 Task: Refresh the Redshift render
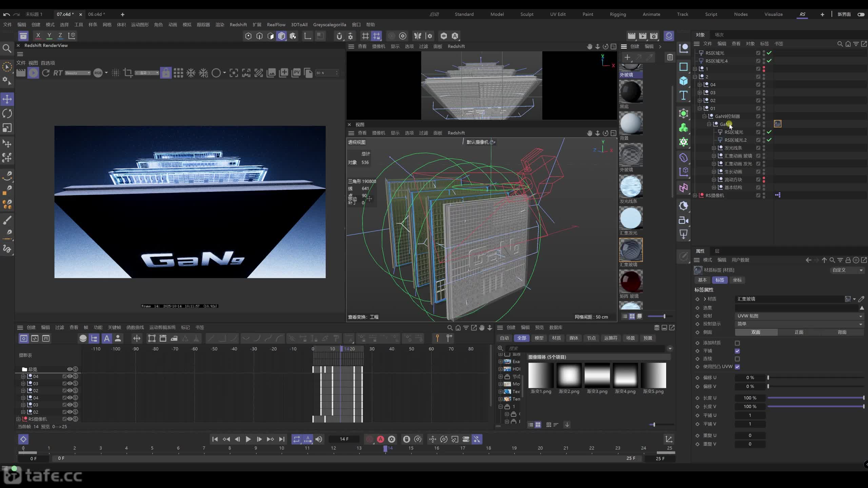click(46, 73)
